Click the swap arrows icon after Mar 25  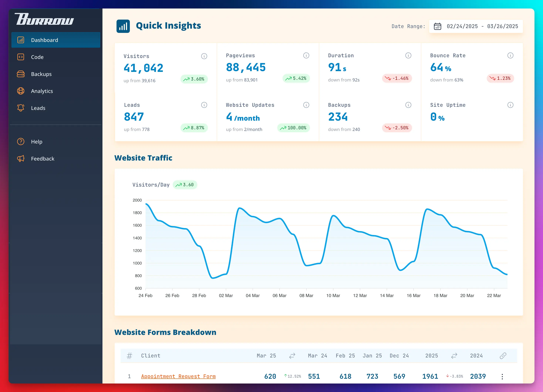click(292, 356)
